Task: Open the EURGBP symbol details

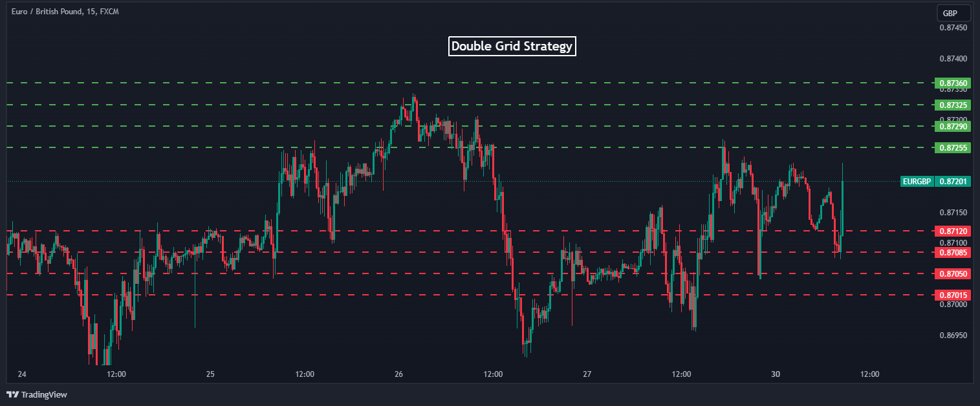Action: coord(916,182)
